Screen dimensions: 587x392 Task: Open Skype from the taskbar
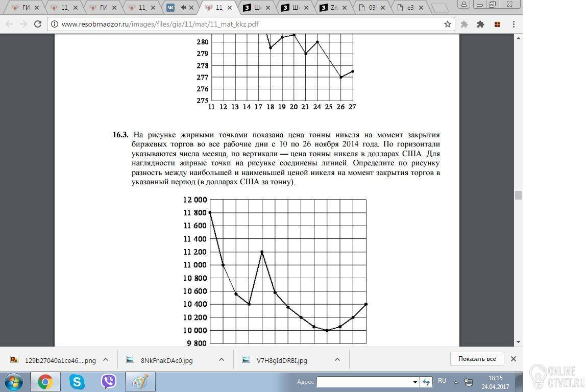[77, 382]
